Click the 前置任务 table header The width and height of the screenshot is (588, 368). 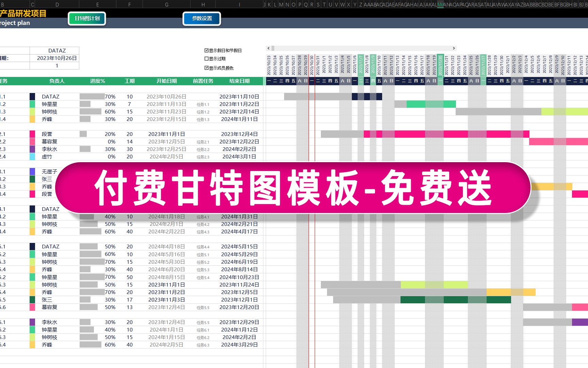point(203,81)
